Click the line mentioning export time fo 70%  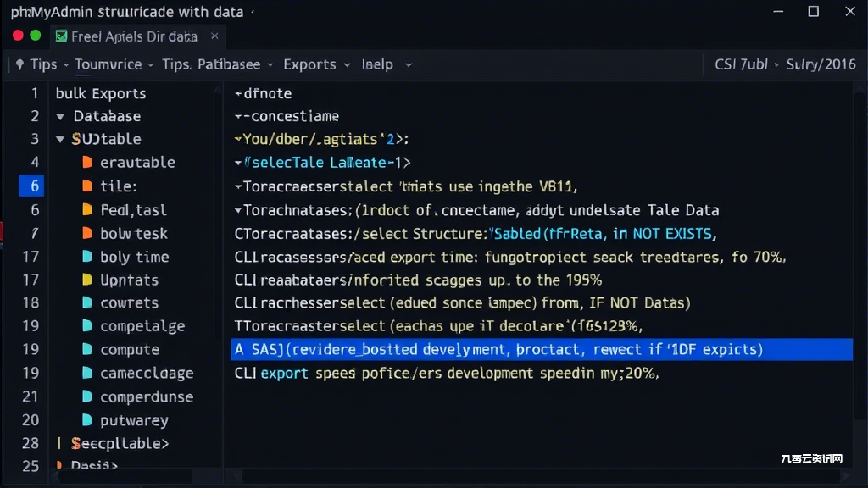509,258
